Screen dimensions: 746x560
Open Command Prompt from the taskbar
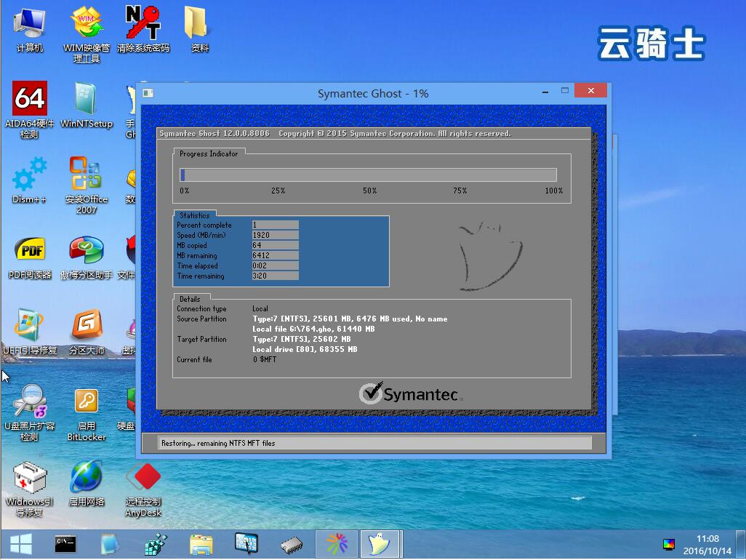(x=65, y=543)
